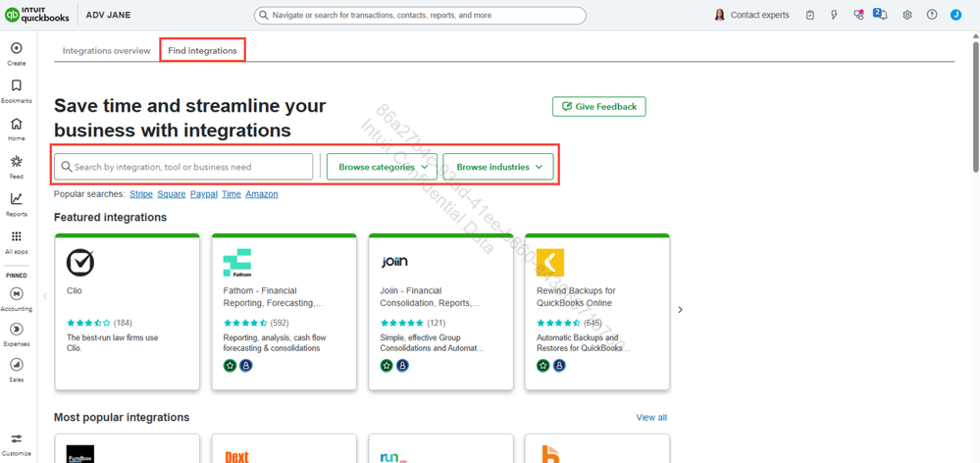Go to previous featured integrations
This screenshot has height=463, width=980.
point(45,295)
